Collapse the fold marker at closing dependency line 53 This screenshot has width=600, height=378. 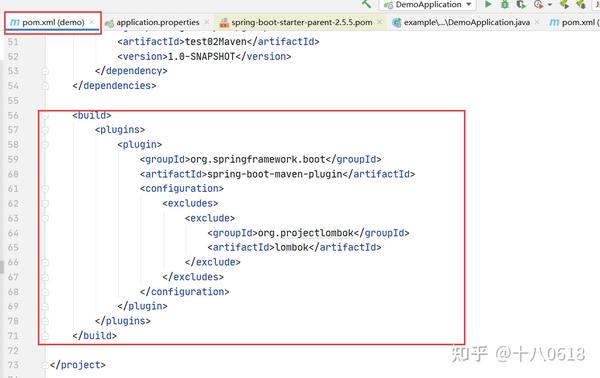(x=45, y=71)
